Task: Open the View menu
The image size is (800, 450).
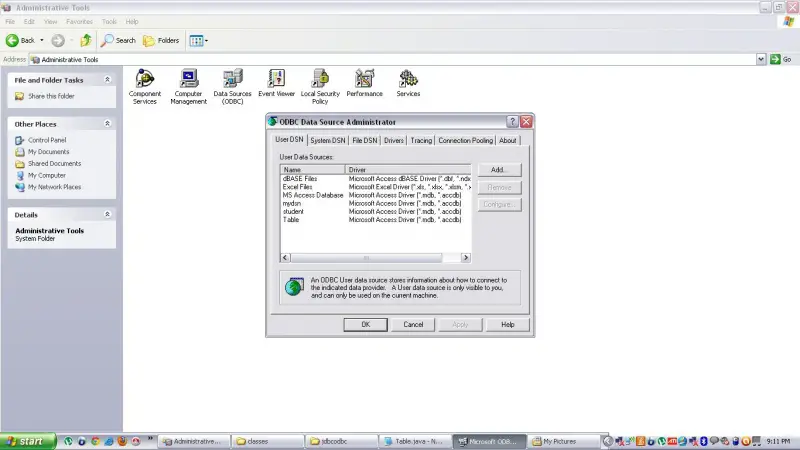Action: [x=51, y=21]
